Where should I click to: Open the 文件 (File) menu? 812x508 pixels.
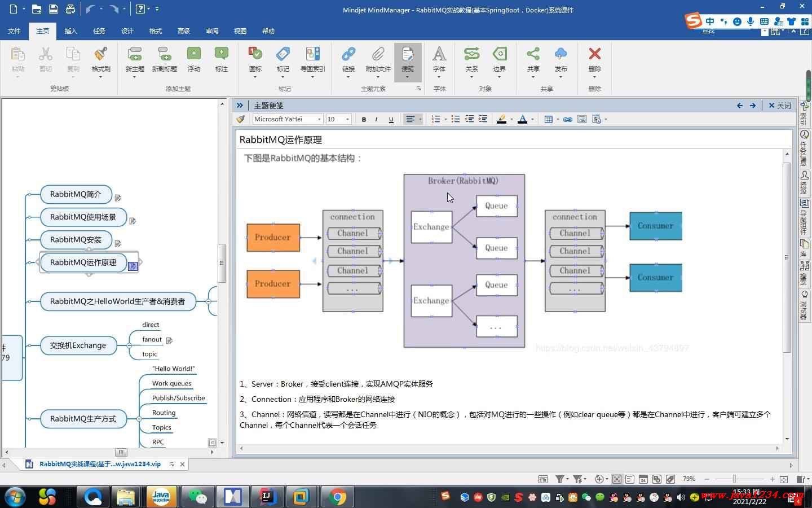pyautogui.click(x=14, y=31)
